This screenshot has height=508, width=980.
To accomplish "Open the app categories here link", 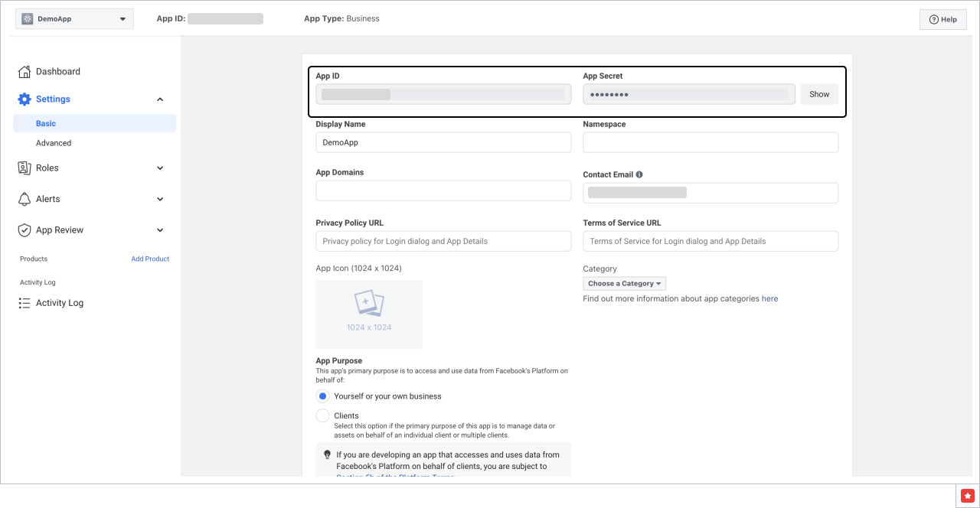I will tap(769, 298).
